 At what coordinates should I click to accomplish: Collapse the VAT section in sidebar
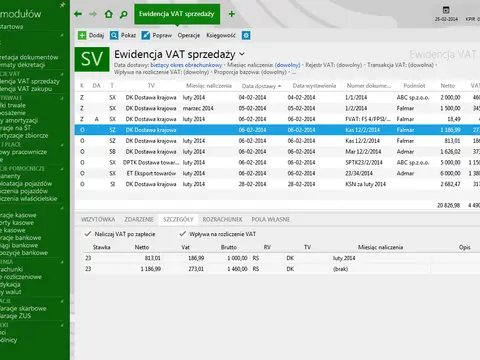click(x=62, y=74)
